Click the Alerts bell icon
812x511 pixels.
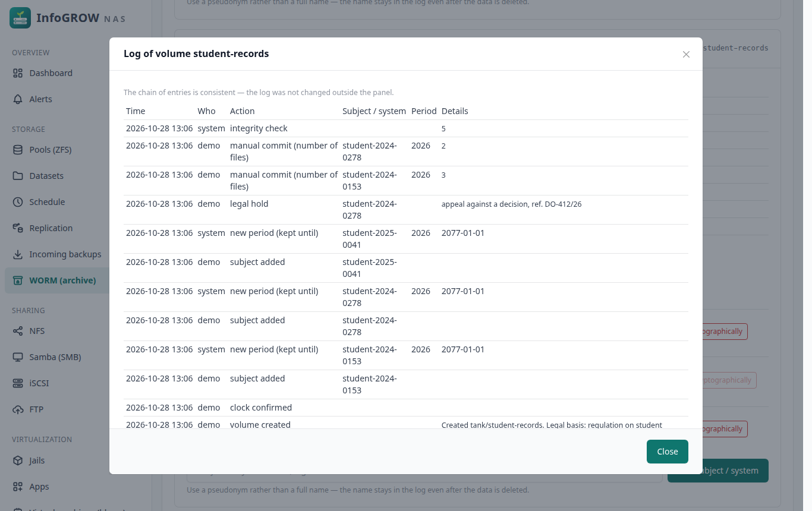click(18, 99)
